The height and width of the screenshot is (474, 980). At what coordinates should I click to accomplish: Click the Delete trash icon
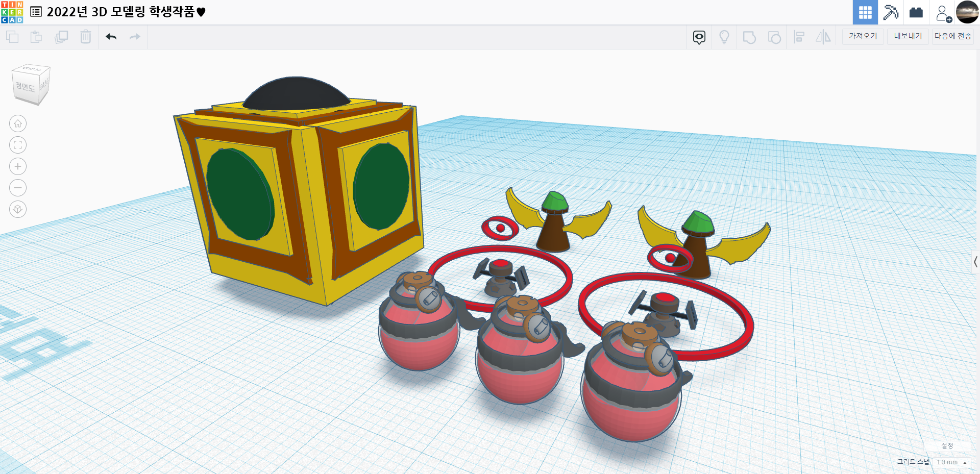86,37
